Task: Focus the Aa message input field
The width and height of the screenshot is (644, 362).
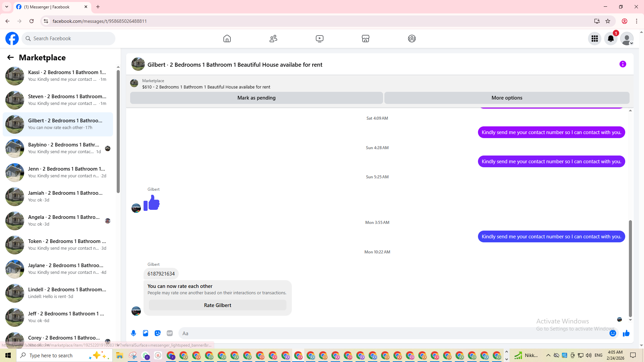Action: coord(392,333)
